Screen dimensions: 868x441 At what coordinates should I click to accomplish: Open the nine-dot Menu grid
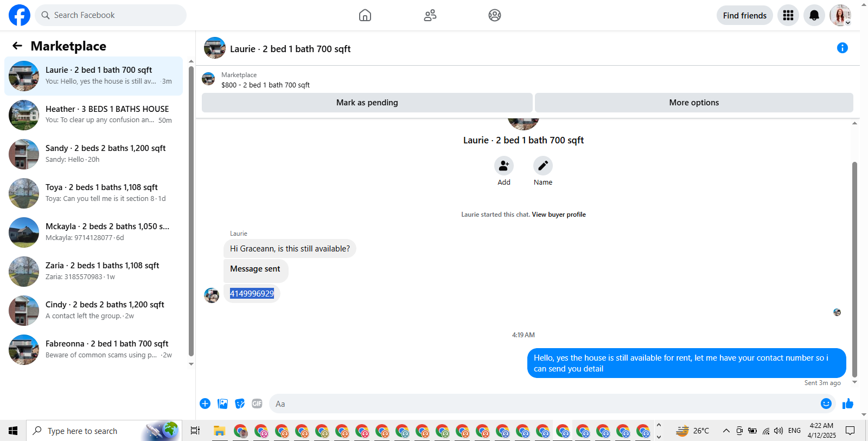tap(788, 15)
